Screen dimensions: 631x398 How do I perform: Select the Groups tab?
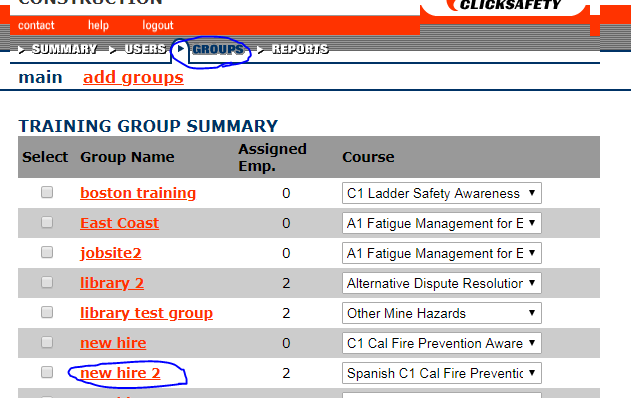[x=218, y=49]
